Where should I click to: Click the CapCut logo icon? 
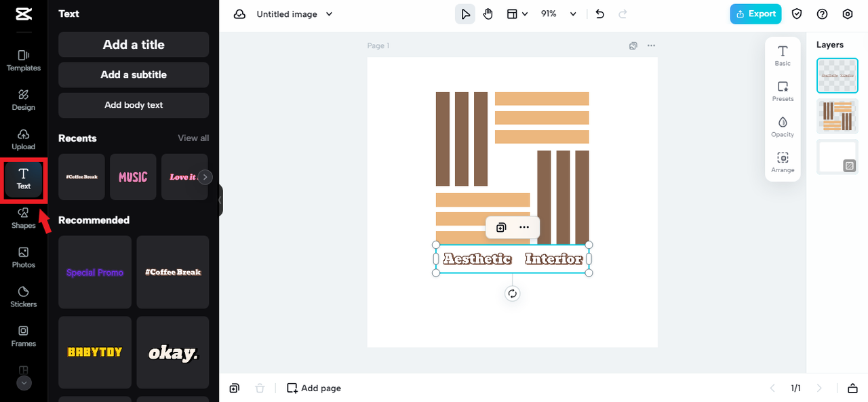point(23,15)
